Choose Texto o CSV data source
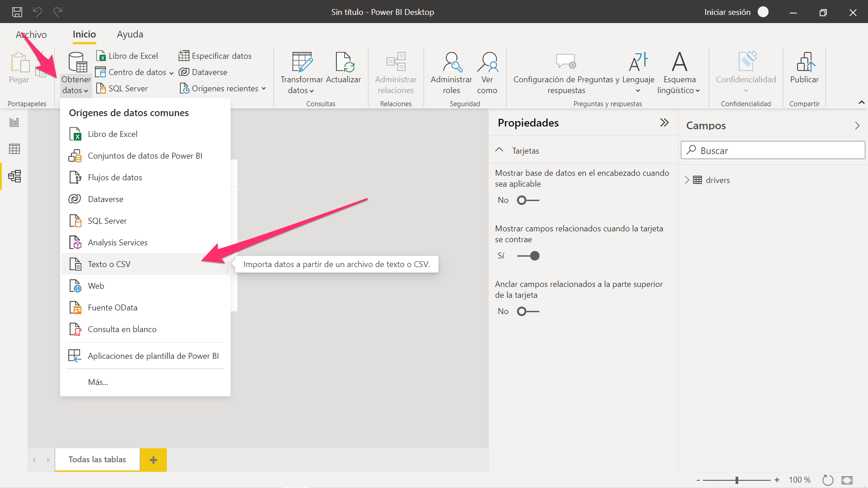 point(145,264)
